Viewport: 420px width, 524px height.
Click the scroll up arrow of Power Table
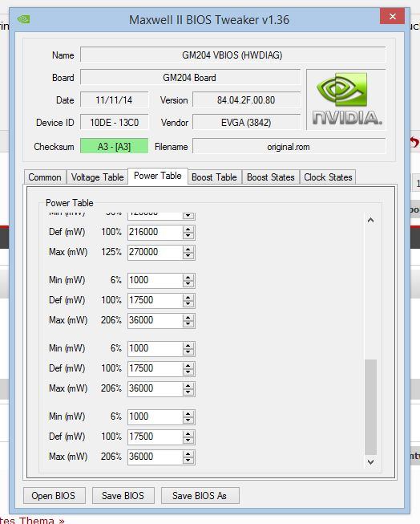tap(370, 220)
